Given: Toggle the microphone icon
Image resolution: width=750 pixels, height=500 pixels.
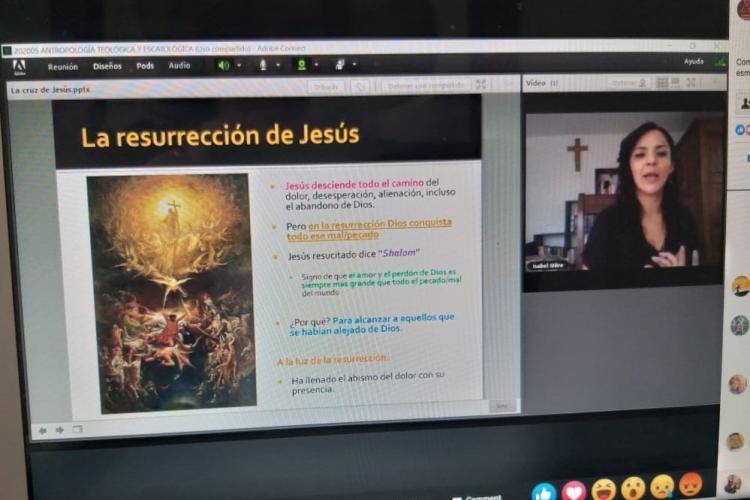Looking at the screenshot, I should click(x=263, y=65).
